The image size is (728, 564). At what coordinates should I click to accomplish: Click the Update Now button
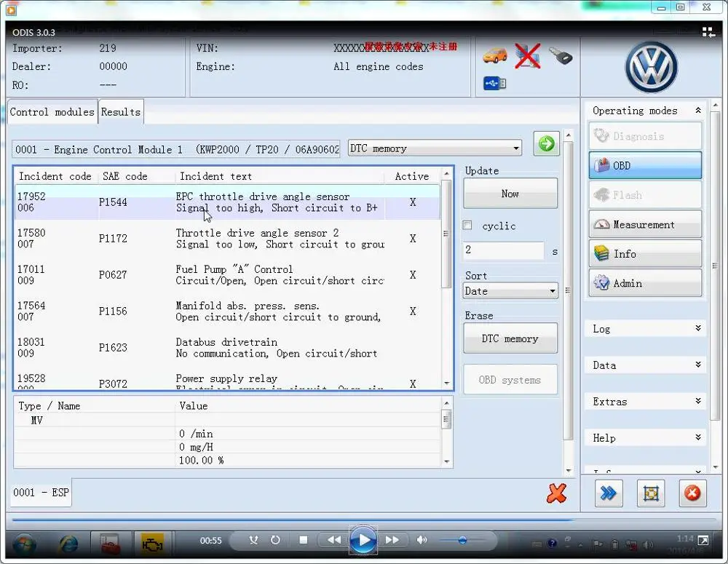coord(510,194)
